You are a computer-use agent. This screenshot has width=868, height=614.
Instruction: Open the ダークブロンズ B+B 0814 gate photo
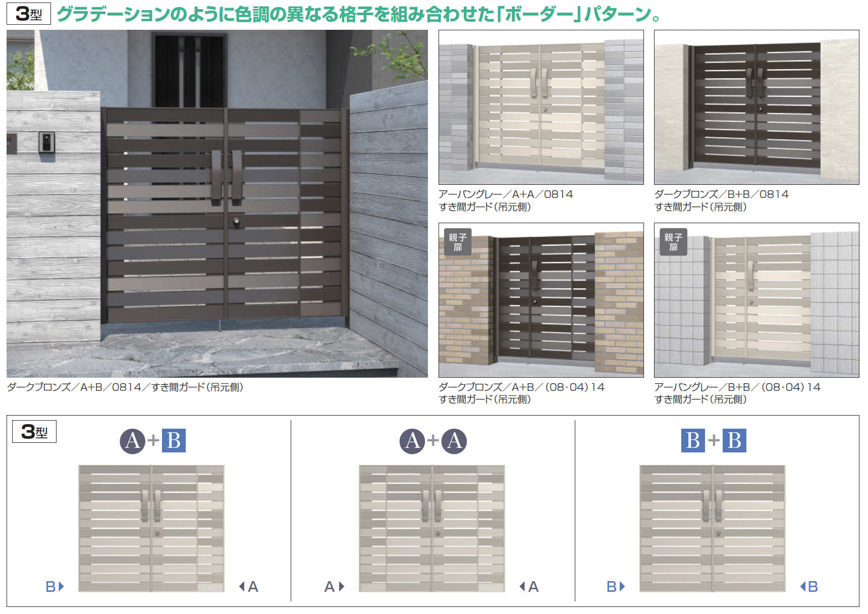tap(756, 107)
